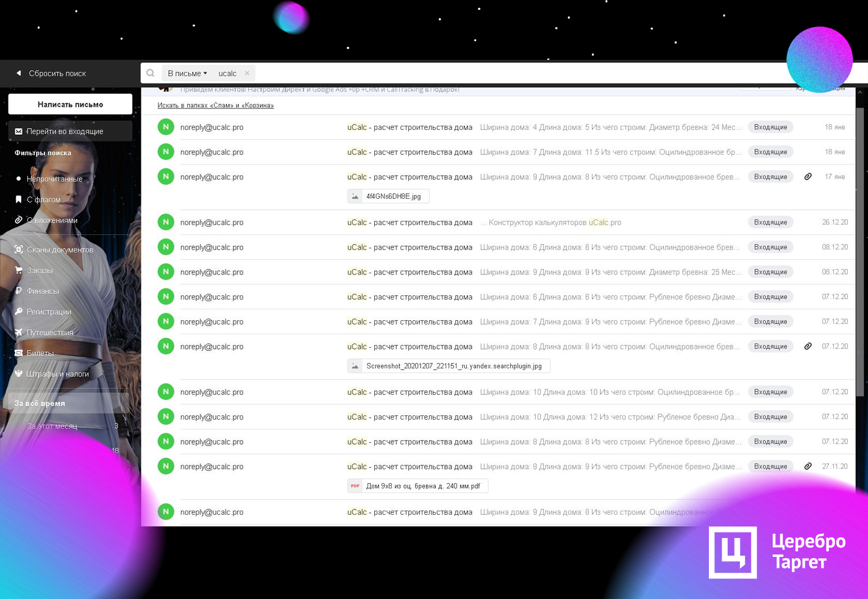Open the 'Заказы' orders filter
This screenshot has width=868, height=599.
tap(40, 270)
